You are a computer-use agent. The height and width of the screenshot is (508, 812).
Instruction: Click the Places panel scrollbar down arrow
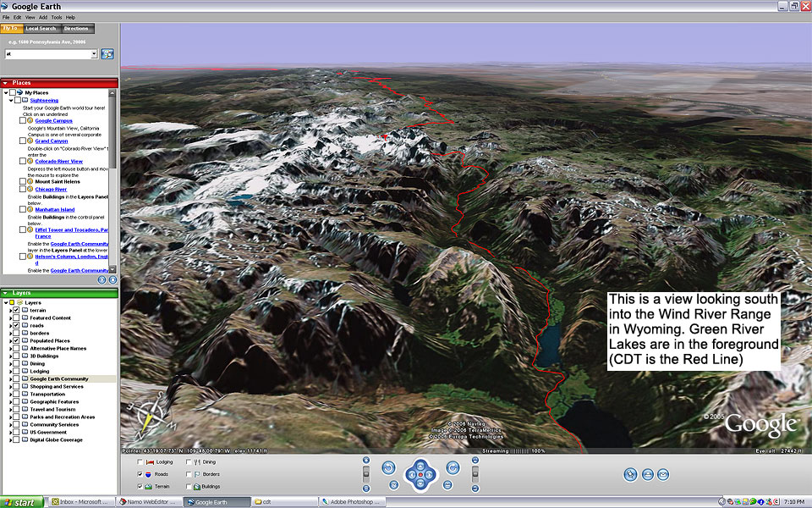(112, 269)
